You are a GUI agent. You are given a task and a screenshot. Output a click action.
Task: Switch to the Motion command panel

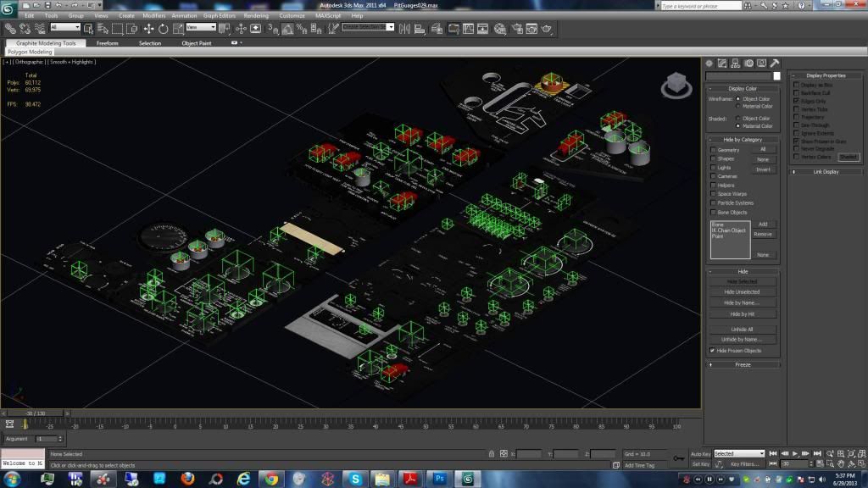[x=748, y=63]
